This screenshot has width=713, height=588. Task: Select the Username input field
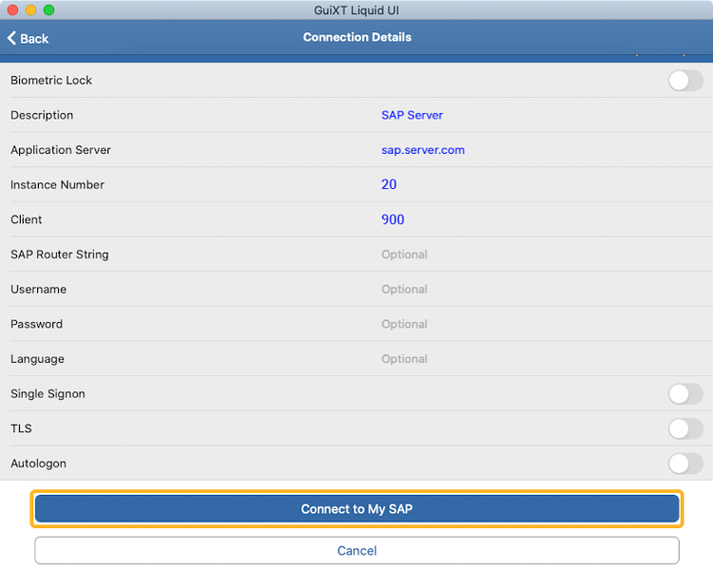pyautogui.click(x=404, y=290)
